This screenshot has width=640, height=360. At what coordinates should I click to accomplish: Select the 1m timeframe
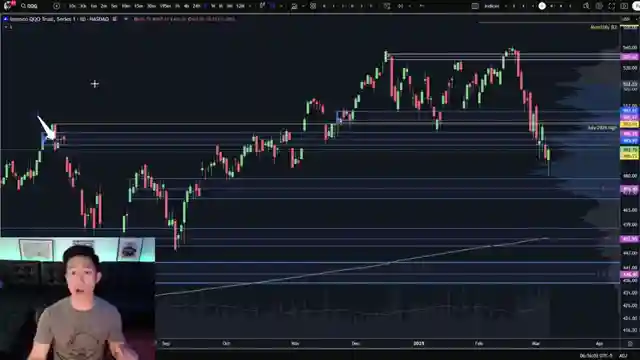[94, 6]
